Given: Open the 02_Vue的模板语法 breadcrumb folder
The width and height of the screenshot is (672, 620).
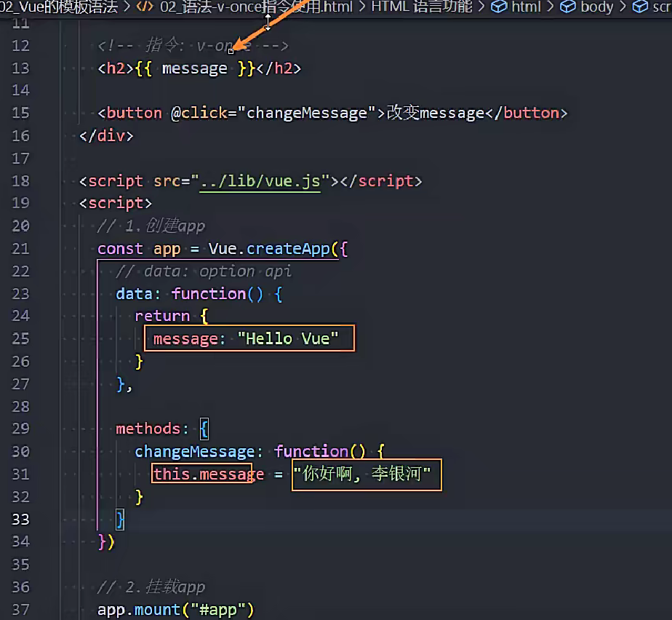Looking at the screenshot, I should pyautogui.click(x=59, y=7).
